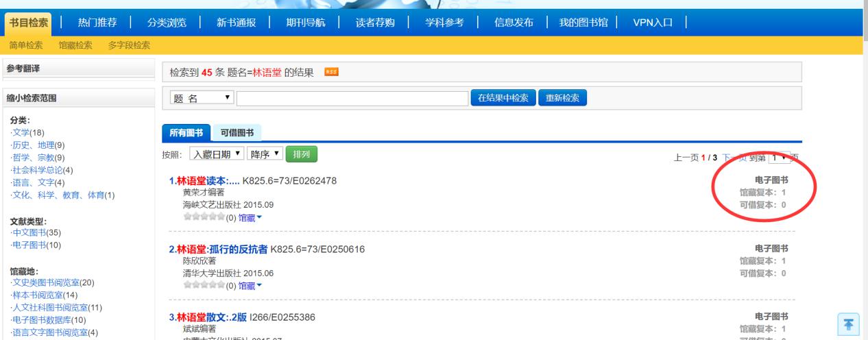Click the back-to-top arrow icon
Image resolution: width=868 pixels, height=340 pixels.
point(849,324)
